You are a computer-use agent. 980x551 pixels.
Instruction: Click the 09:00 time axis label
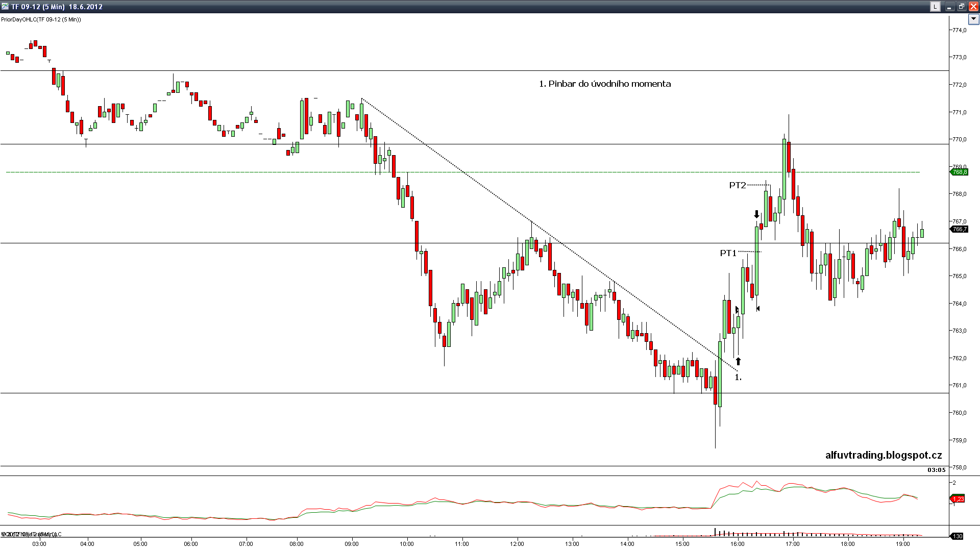351,544
